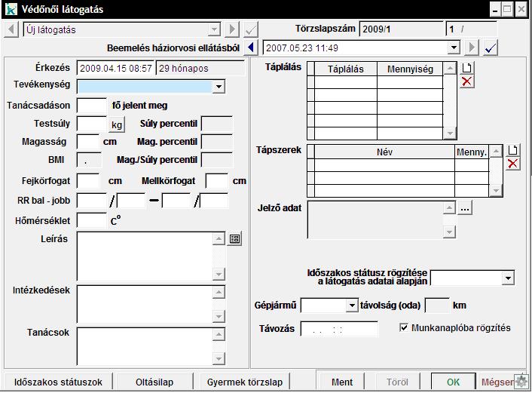Open the Új látogatás dropdown
This screenshot has height=393, width=532.
(x=215, y=30)
